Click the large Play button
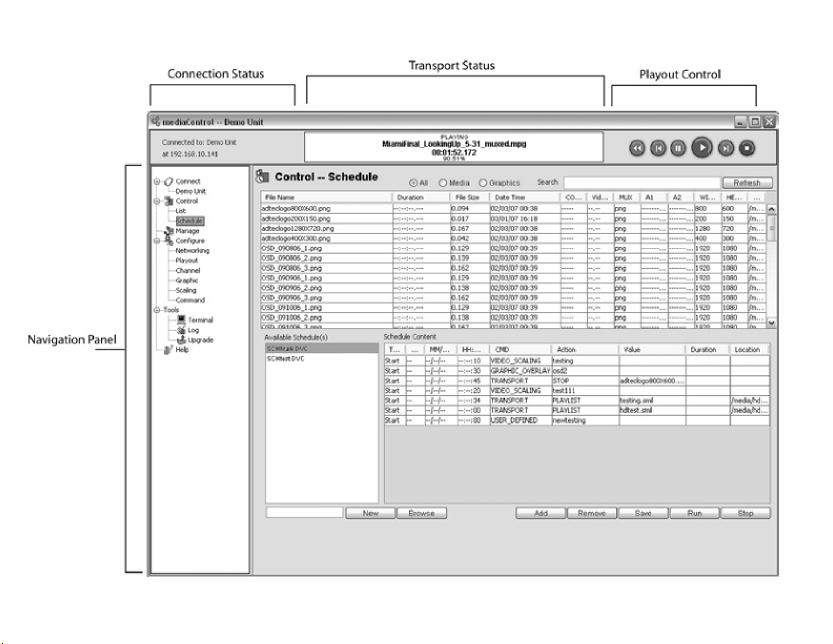Viewport: 833px width, 644px height. click(x=702, y=148)
